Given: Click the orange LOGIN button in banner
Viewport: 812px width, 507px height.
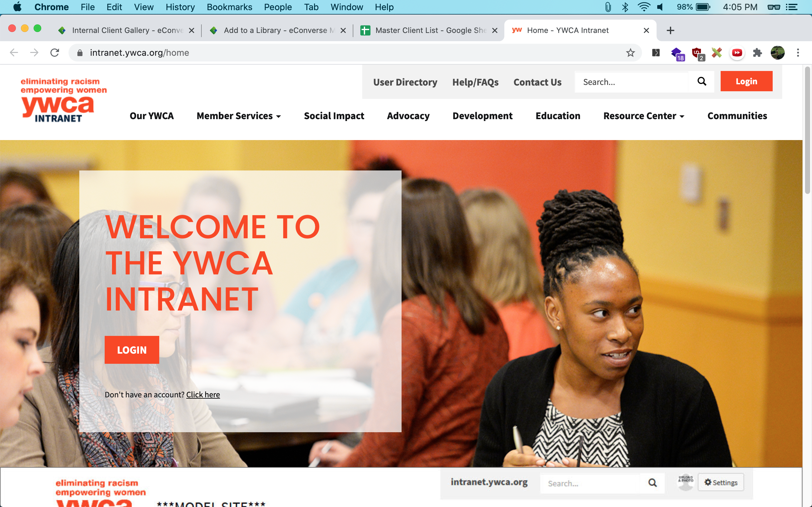Looking at the screenshot, I should [132, 350].
